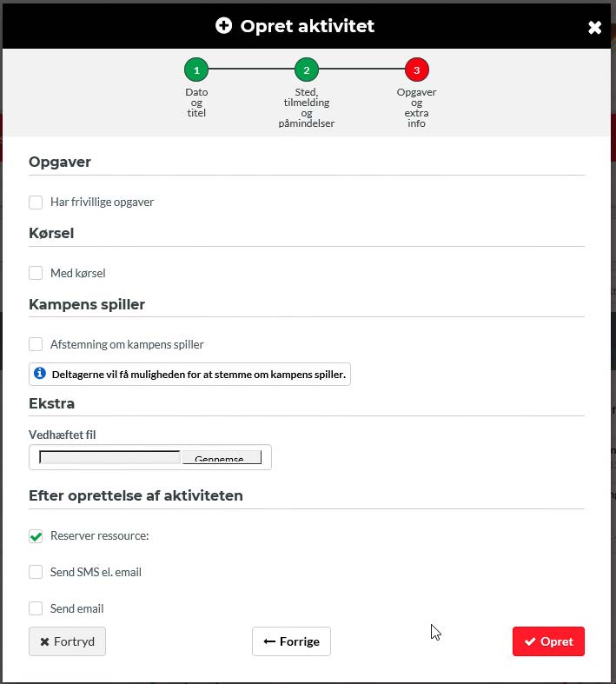Click the blue info icon
The image size is (616, 684).
point(40,374)
